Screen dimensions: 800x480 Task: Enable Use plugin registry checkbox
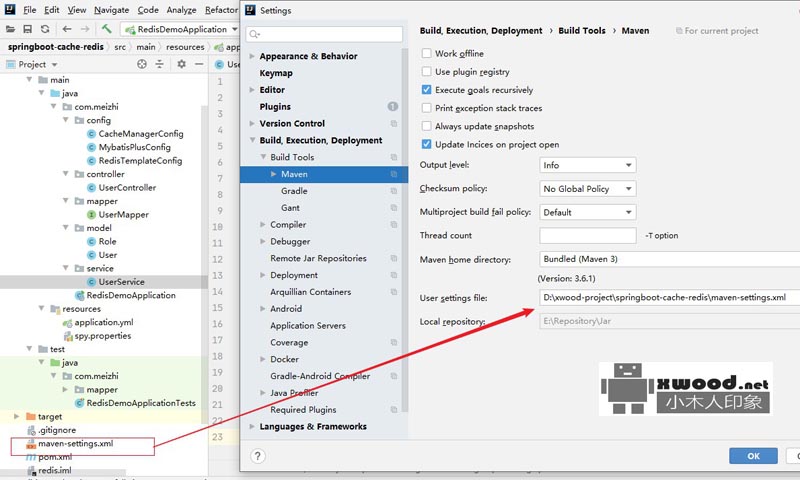click(x=427, y=71)
